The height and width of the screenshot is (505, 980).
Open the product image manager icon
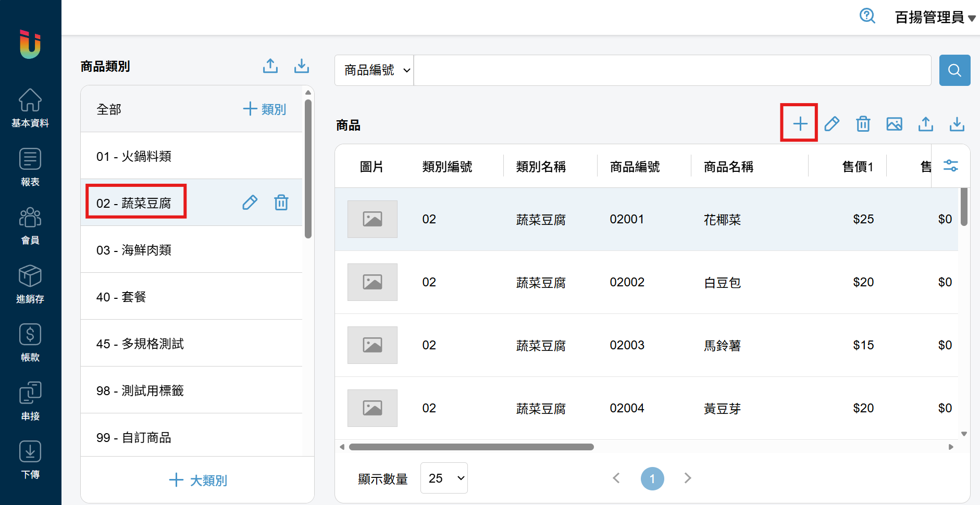894,124
